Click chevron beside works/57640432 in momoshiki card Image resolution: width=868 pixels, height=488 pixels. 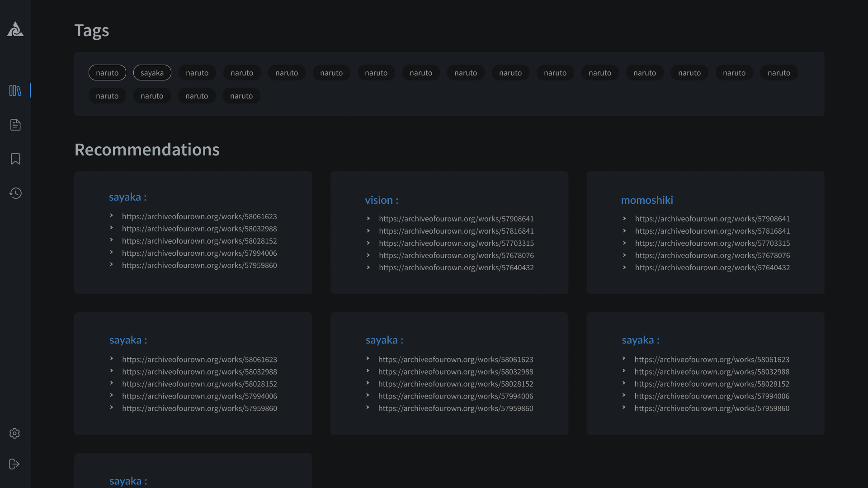tap(624, 267)
